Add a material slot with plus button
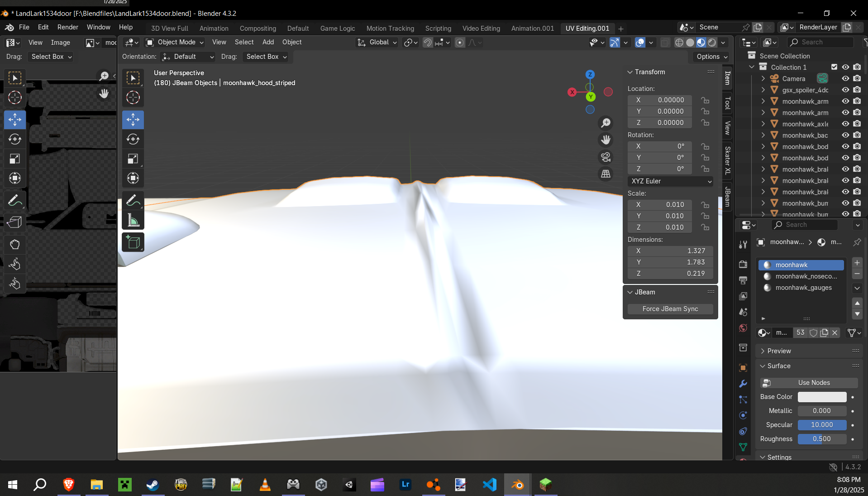The image size is (868, 496). [857, 263]
